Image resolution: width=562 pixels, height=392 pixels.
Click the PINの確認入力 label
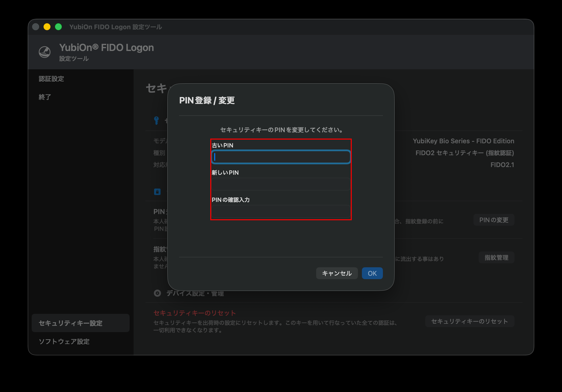pos(231,200)
